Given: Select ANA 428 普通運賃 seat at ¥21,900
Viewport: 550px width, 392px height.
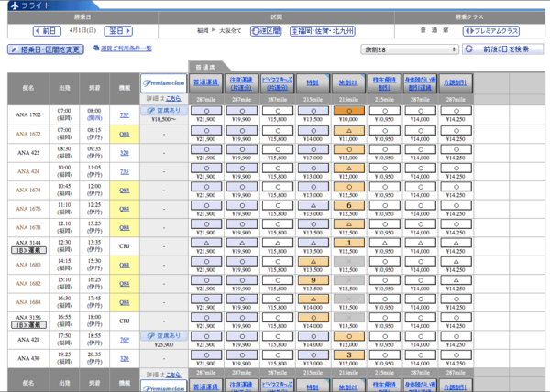Looking at the screenshot, I should point(206,336).
